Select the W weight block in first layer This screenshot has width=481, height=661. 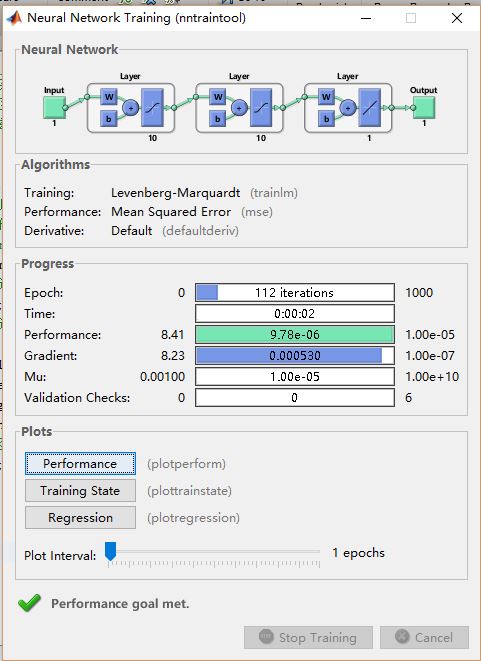click(109, 97)
